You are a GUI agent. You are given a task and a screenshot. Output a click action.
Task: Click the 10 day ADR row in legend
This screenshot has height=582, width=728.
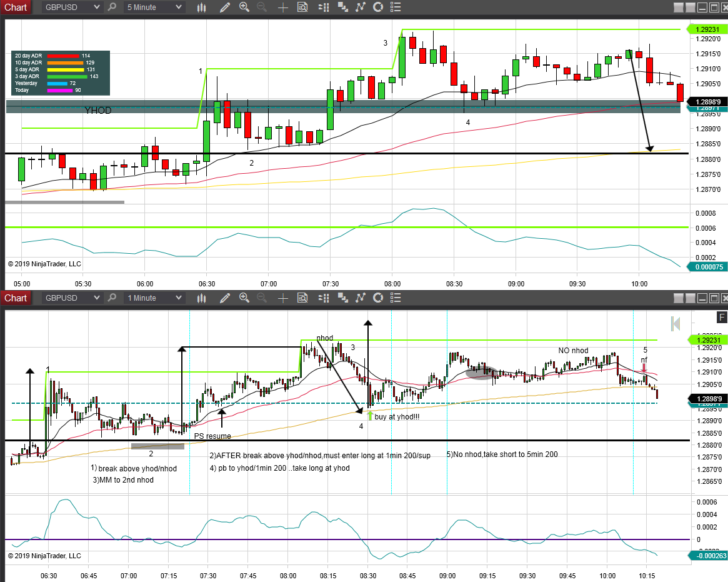click(x=55, y=63)
